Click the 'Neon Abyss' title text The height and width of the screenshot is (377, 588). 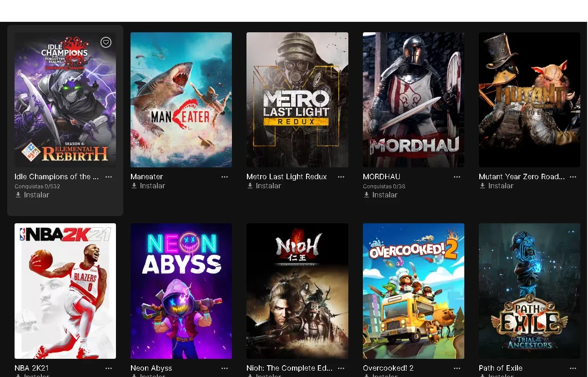(151, 368)
